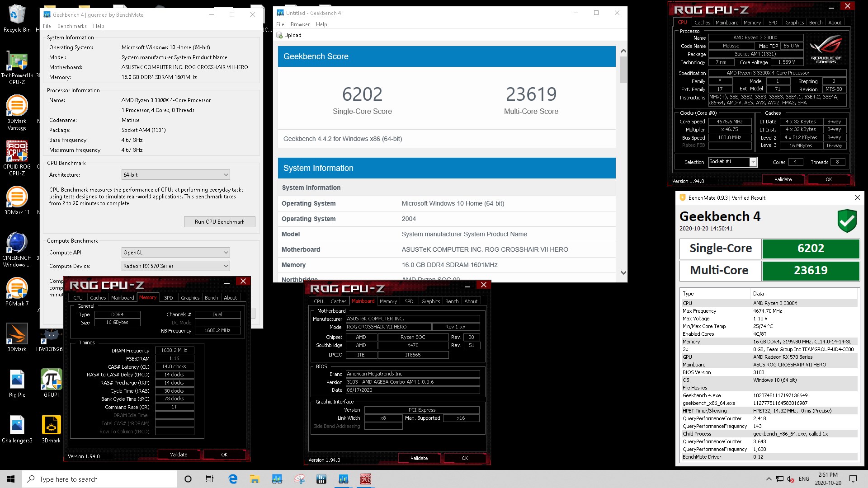Show hidden system tray icons
Screen dimensions: 868x488
pyautogui.click(x=769, y=479)
